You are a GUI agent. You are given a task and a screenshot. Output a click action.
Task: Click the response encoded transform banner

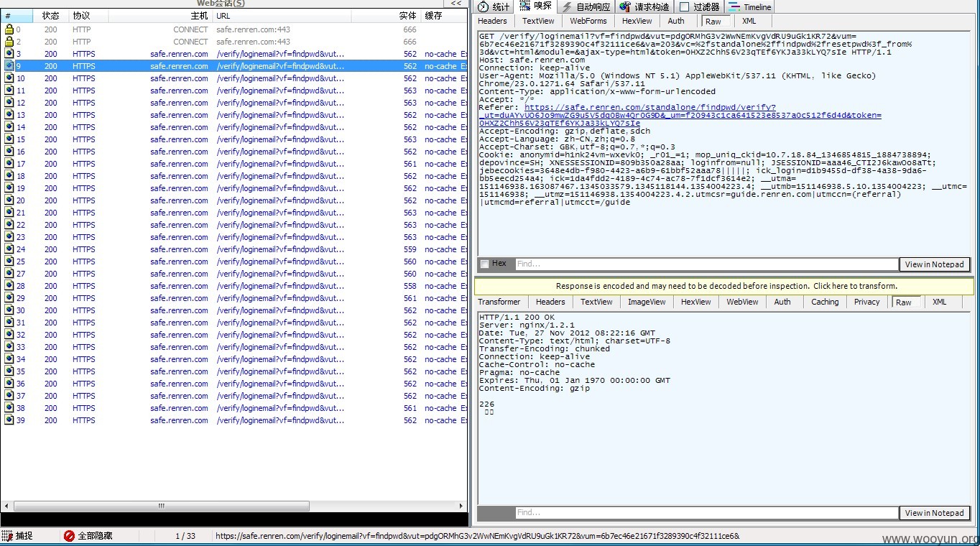click(726, 286)
